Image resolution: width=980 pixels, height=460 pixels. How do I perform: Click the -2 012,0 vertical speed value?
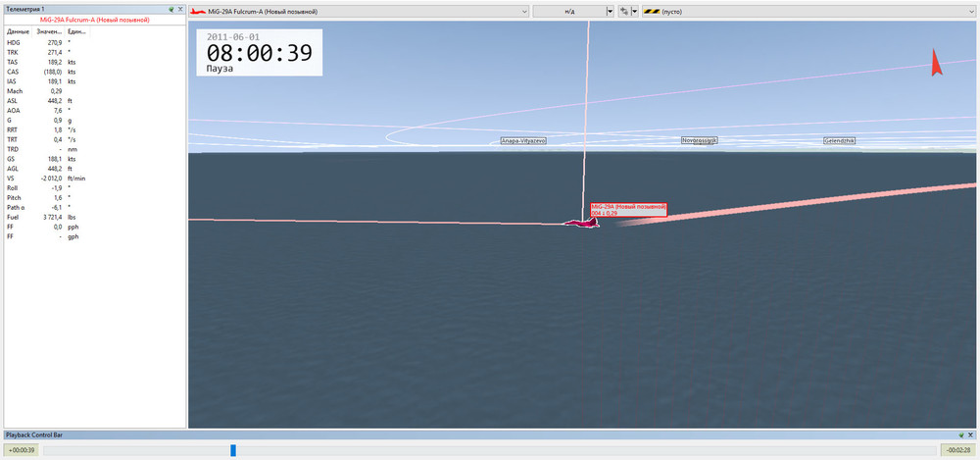[x=51, y=179]
